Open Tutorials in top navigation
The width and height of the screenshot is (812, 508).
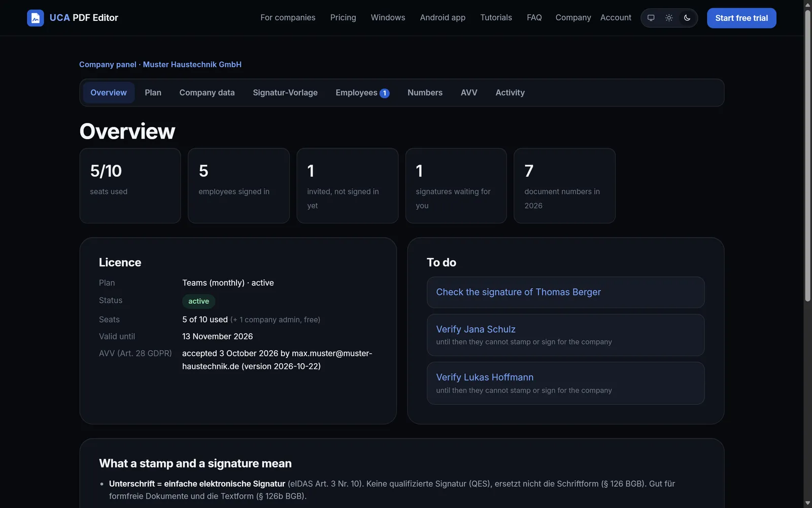[x=496, y=18]
